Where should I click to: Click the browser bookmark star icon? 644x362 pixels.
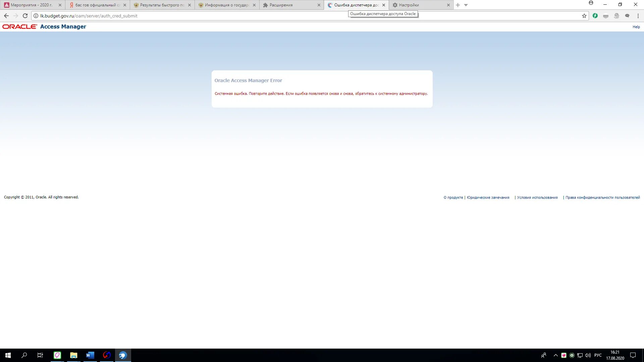tap(584, 16)
